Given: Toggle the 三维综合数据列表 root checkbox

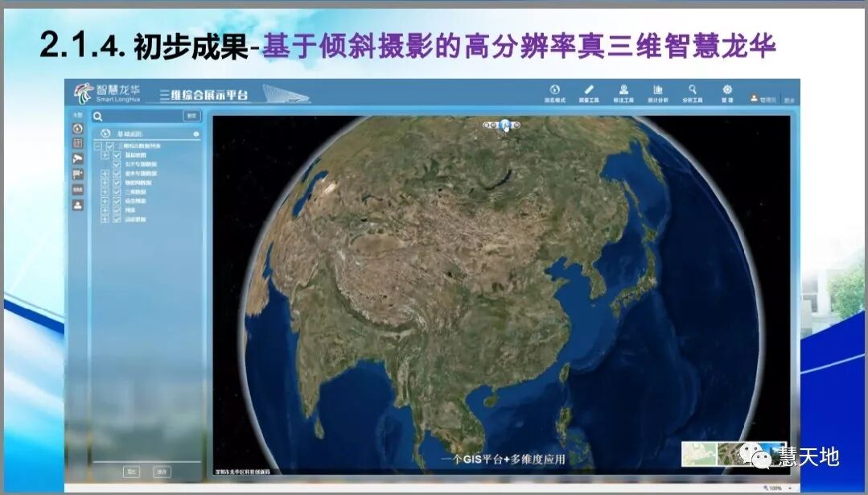Looking at the screenshot, I should point(109,146).
